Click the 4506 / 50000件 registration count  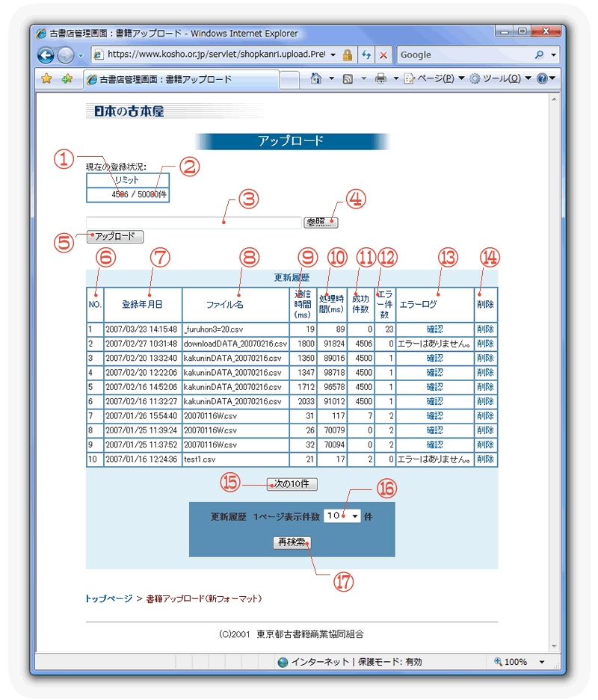coord(139,195)
